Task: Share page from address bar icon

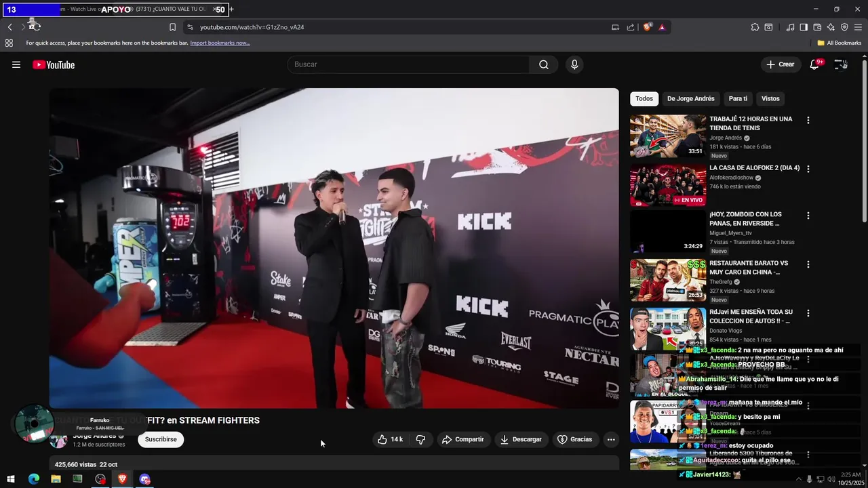Action: [631, 27]
